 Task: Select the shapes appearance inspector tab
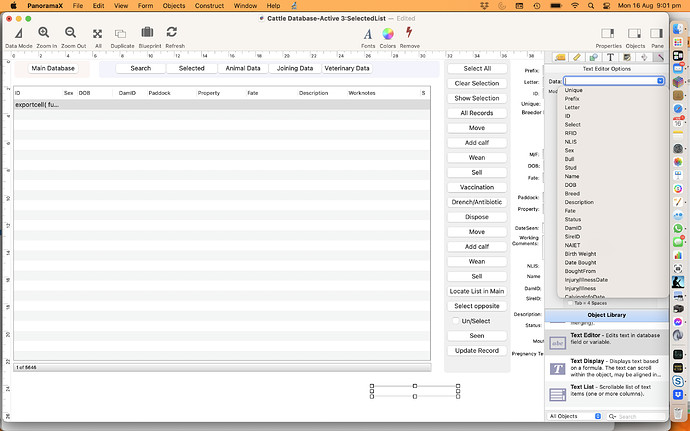[x=593, y=57]
